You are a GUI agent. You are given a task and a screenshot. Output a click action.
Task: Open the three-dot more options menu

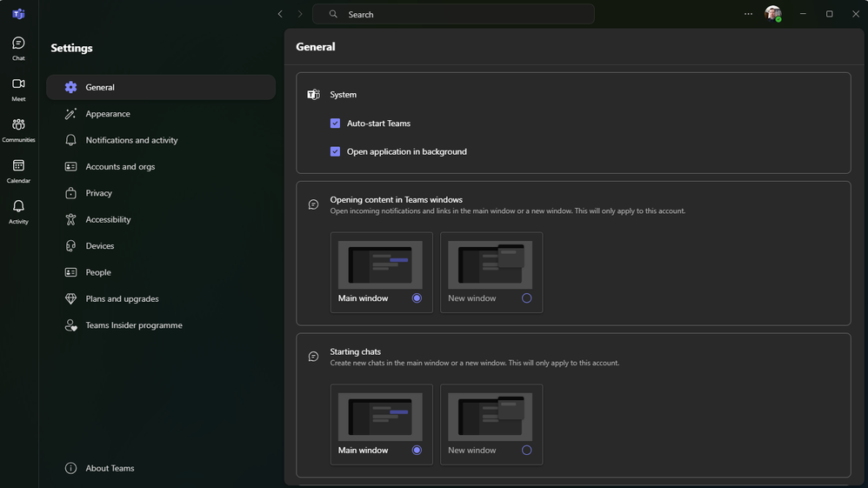pyautogui.click(x=748, y=14)
